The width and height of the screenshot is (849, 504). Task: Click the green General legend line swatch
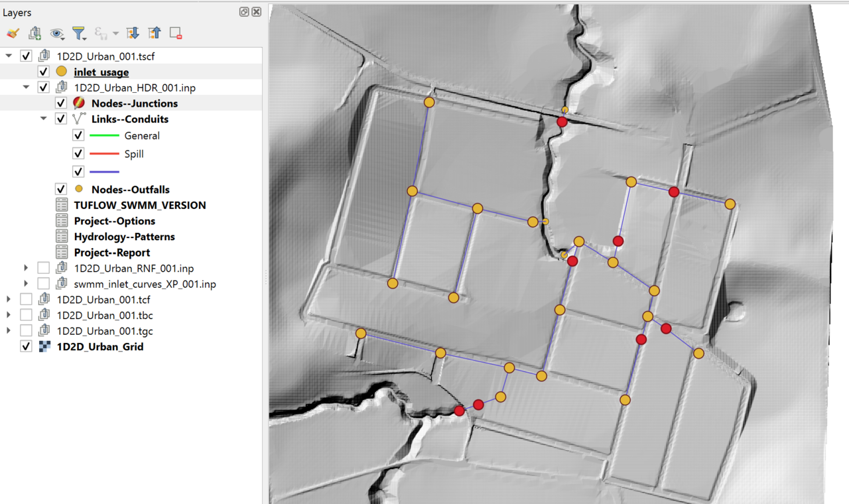pos(104,135)
